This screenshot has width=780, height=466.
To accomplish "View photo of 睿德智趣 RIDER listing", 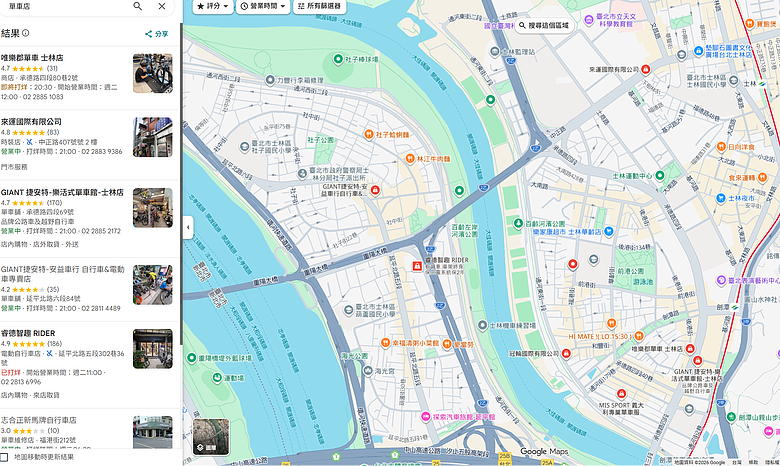I will (x=153, y=349).
